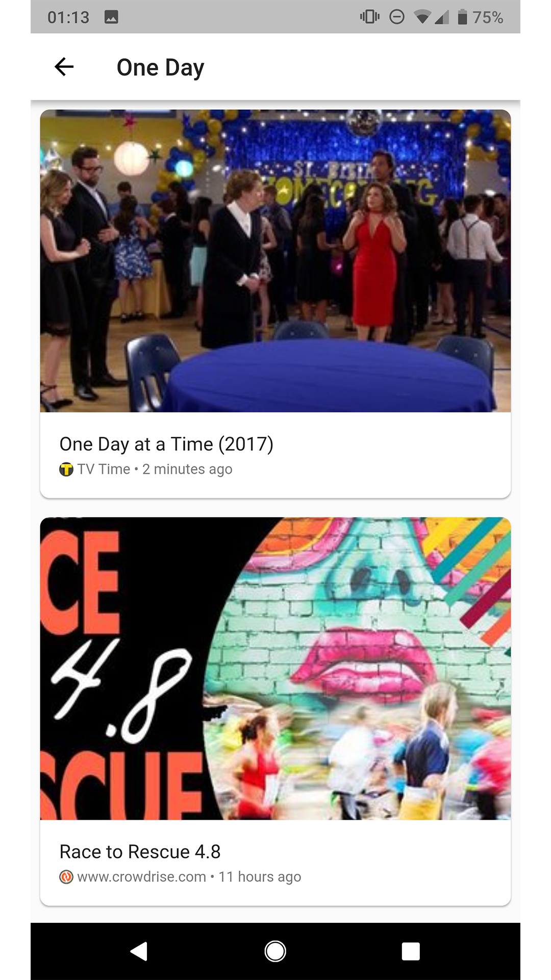
Task: Tap the do-not-disturb status icon
Action: [397, 17]
